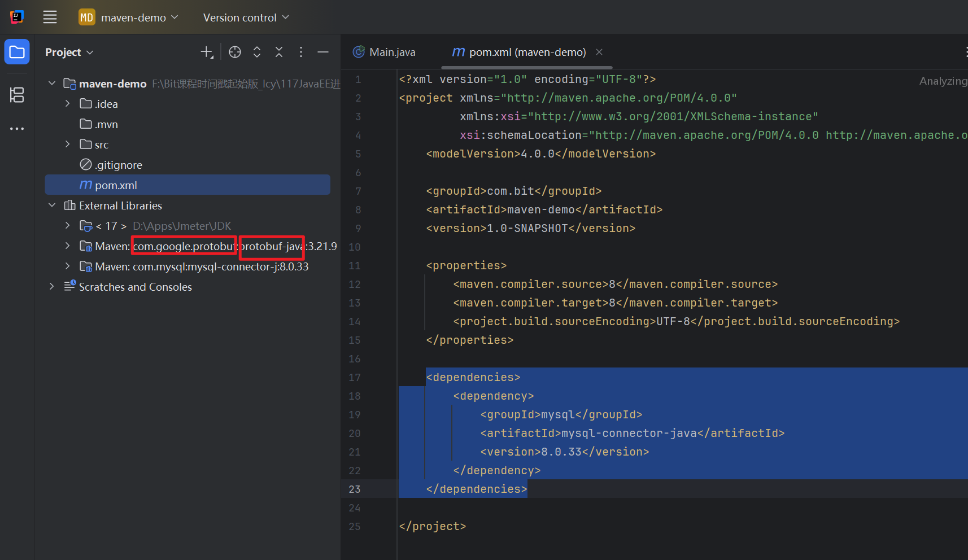
Task: Click line number 23 in gutter
Action: pyautogui.click(x=355, y=489)
